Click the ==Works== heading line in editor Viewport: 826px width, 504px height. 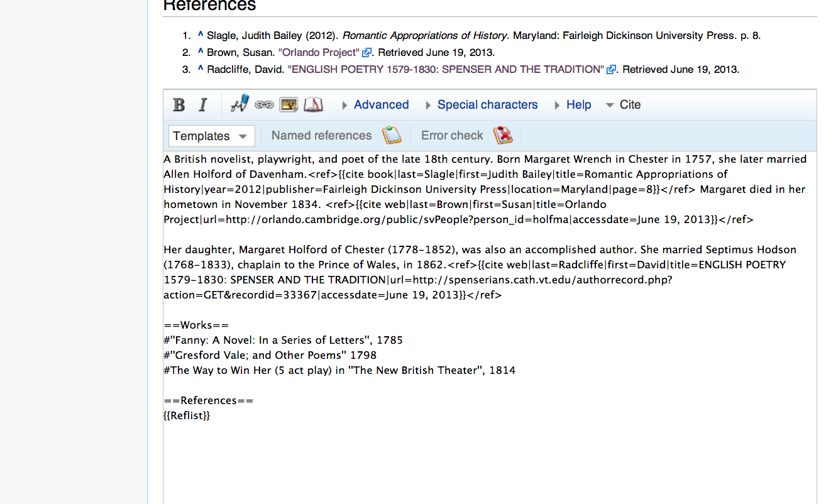[196, 326]
